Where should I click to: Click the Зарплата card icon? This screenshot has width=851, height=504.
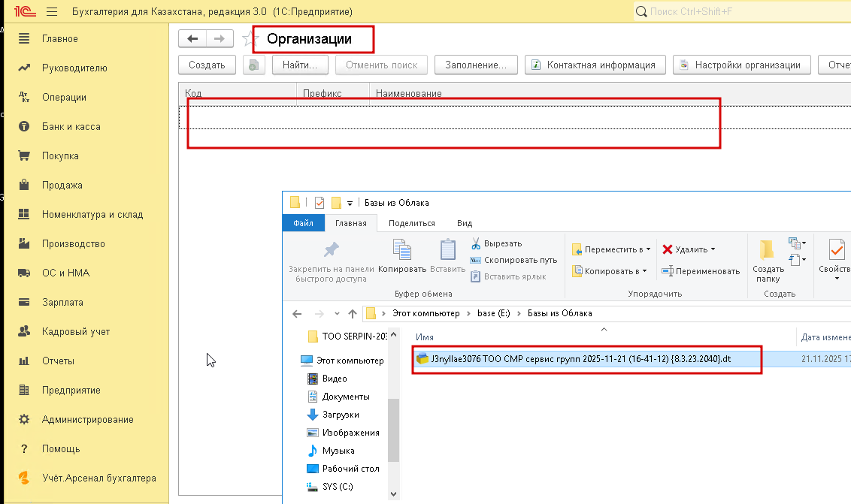click(24, 302)
